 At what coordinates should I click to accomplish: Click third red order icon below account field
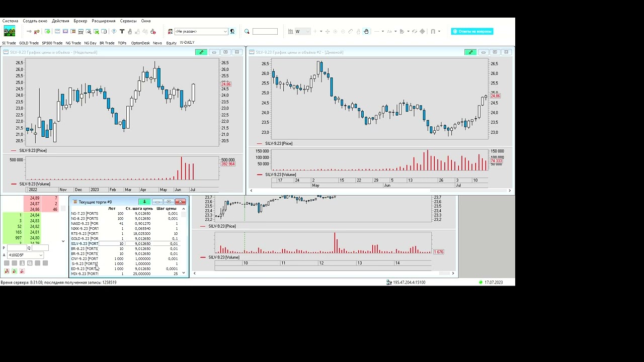pos(22,271)
